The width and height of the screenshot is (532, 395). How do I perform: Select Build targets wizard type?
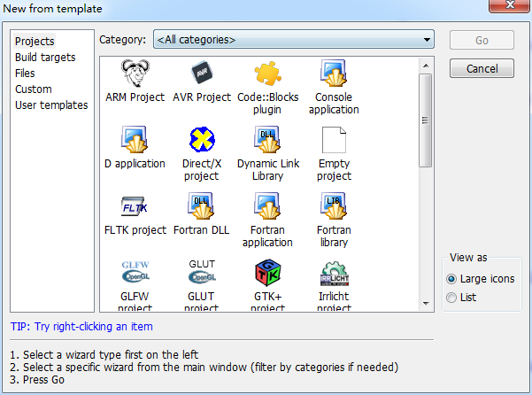(x=45, y=58)
